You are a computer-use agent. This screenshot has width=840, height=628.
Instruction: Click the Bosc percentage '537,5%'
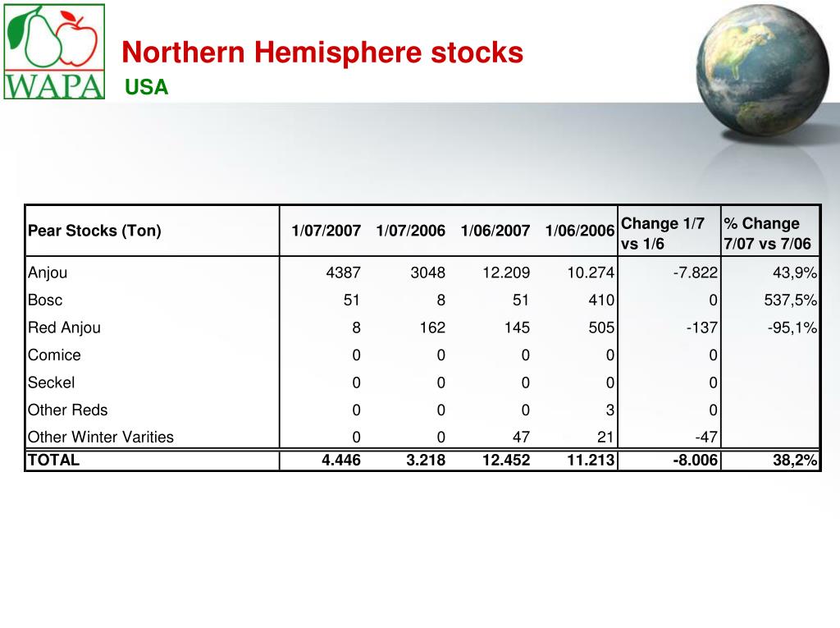791,300
